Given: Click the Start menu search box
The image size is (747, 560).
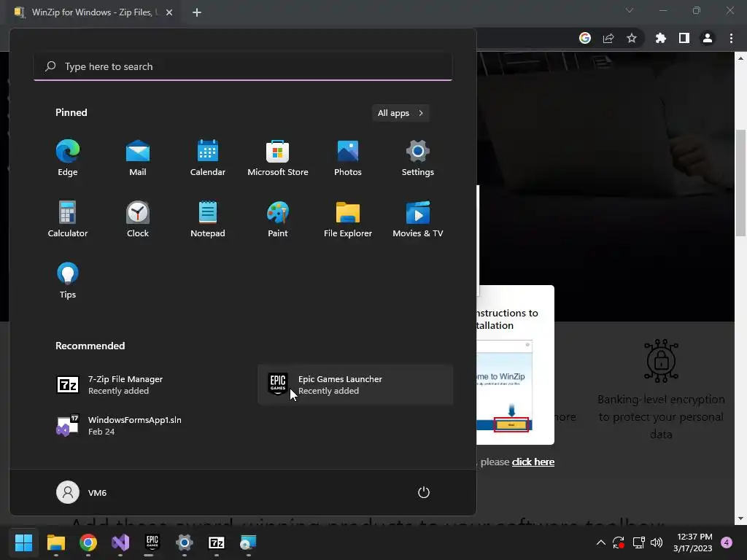Looking at the screenshot, I should point(243,66).
